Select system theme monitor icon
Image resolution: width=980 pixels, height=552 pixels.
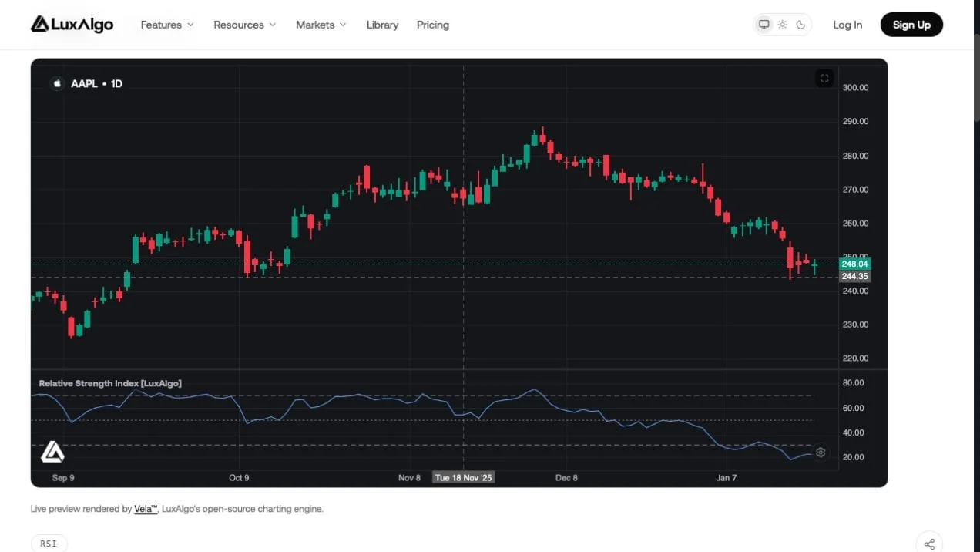pyautogui.click(x=764, y=25)
